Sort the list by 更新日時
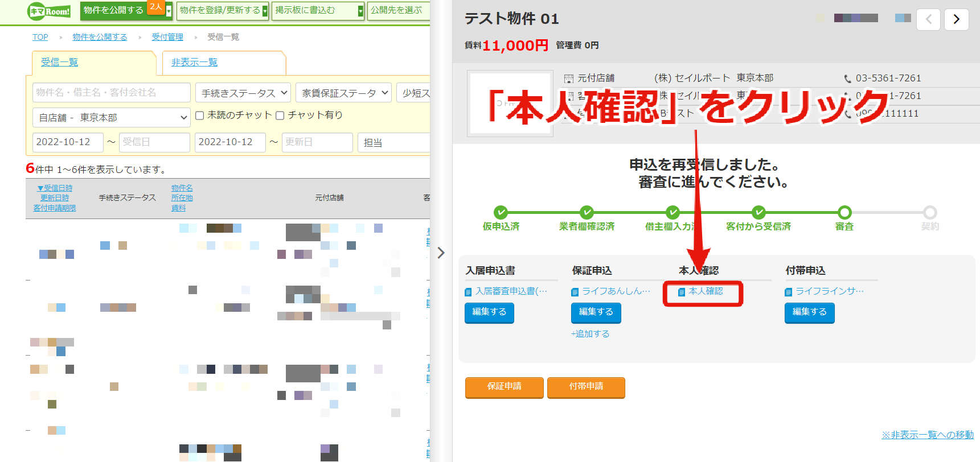Screen dimensions: 980x462 click(x=55, y=198)
